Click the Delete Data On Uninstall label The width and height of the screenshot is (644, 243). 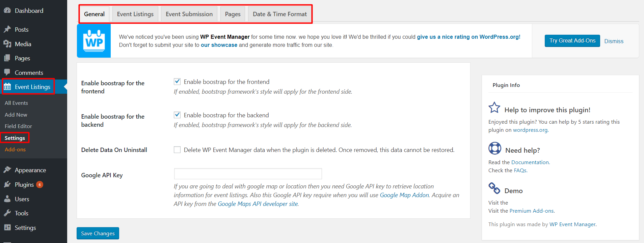point(114,150)
